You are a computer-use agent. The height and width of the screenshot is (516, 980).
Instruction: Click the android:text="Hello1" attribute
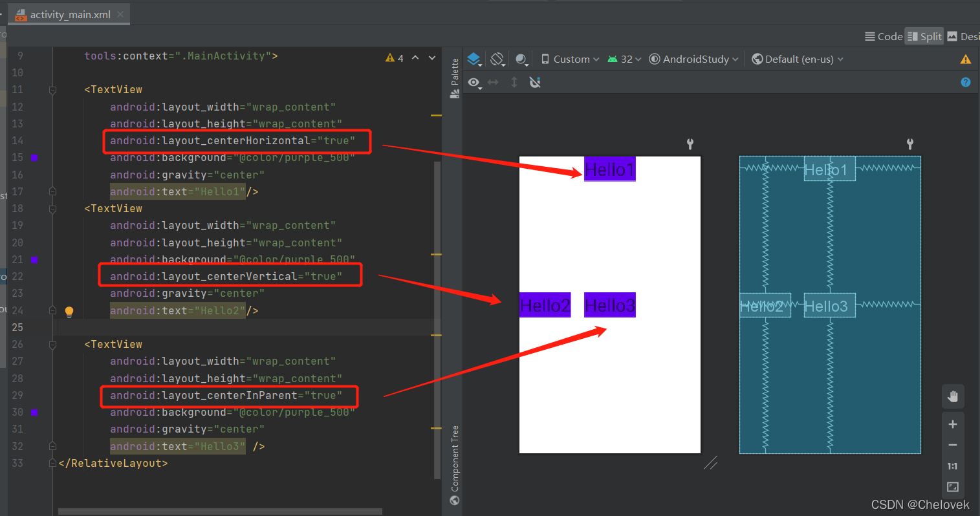point(178,192)
